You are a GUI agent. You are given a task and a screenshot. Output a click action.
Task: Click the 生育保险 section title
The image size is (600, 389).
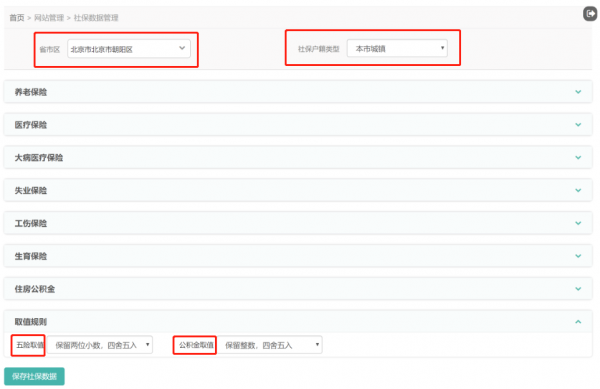pyautogui.click(x=31, y=256)
